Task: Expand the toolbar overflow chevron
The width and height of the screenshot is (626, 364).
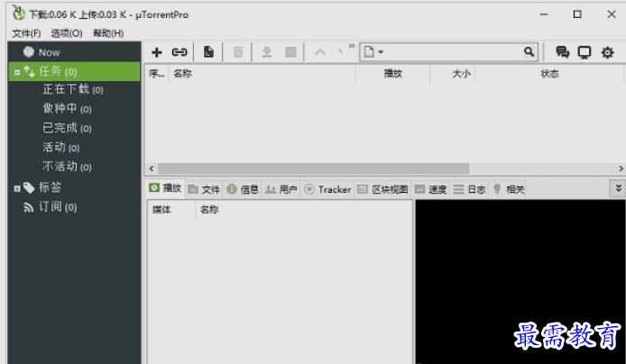Action: point(351,46)
